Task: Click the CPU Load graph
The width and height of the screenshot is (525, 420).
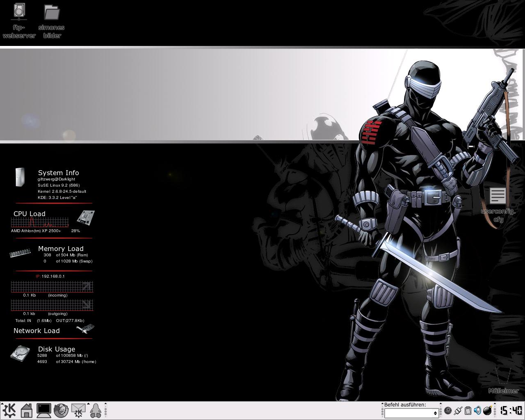Action: pyautogui.click(x=40, y=222)
